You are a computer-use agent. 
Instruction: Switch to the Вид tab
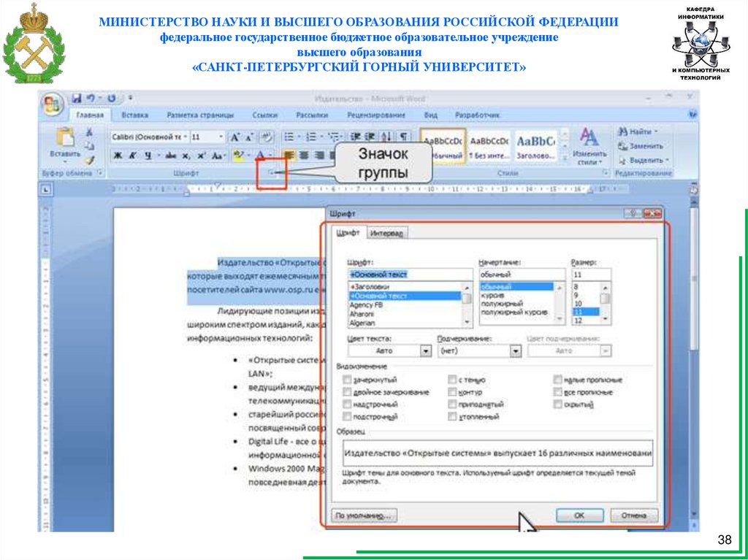pyautogui.click(x=431, y=115)
